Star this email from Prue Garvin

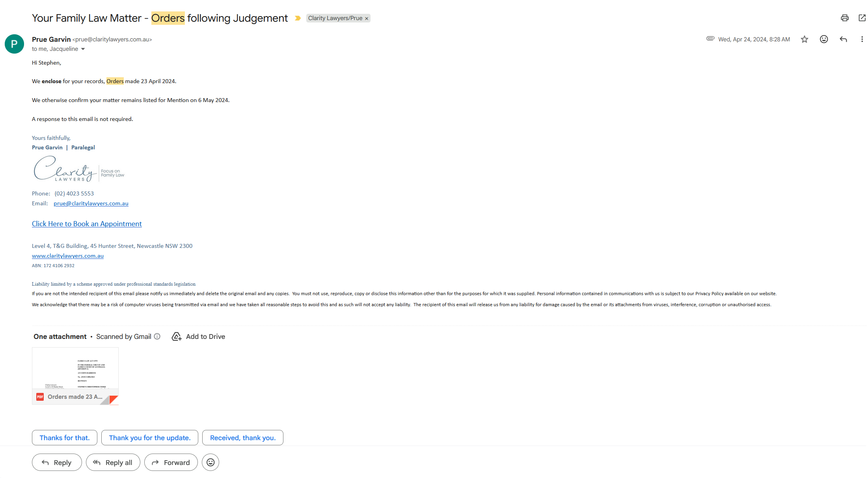point(805,39)
